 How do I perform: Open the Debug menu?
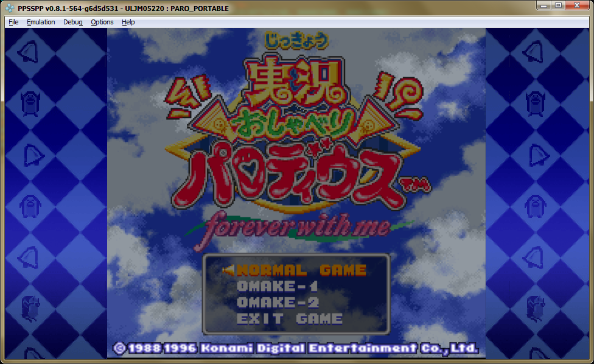[72, 22]
